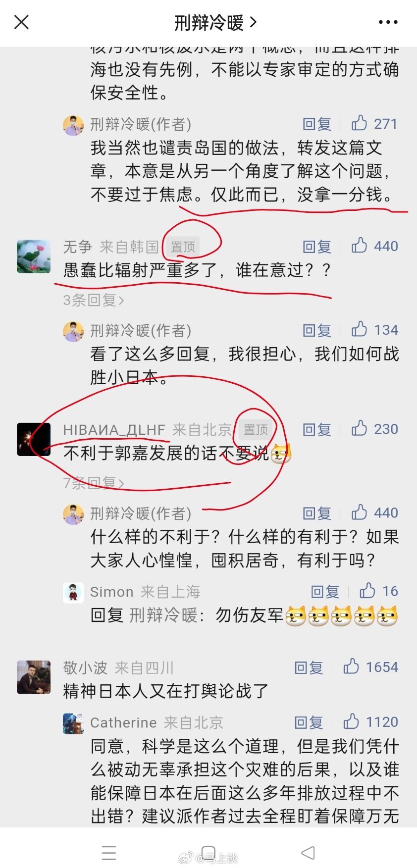Viewport: 417px width, 868px height.
Task: Open 刑辩冷暖 account title link
Action: click(215, 22)
